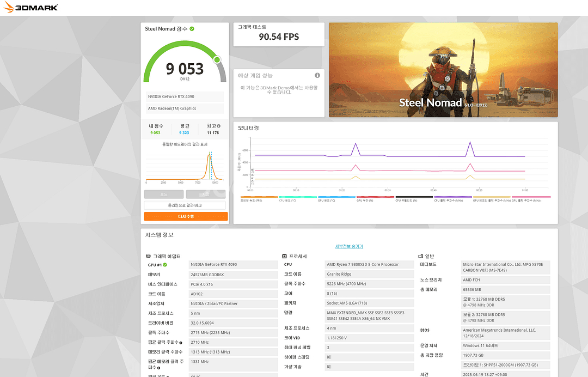
Task: Click the 65536 MB total memory value
Action: pyautogui.click(x=505, y=290)
